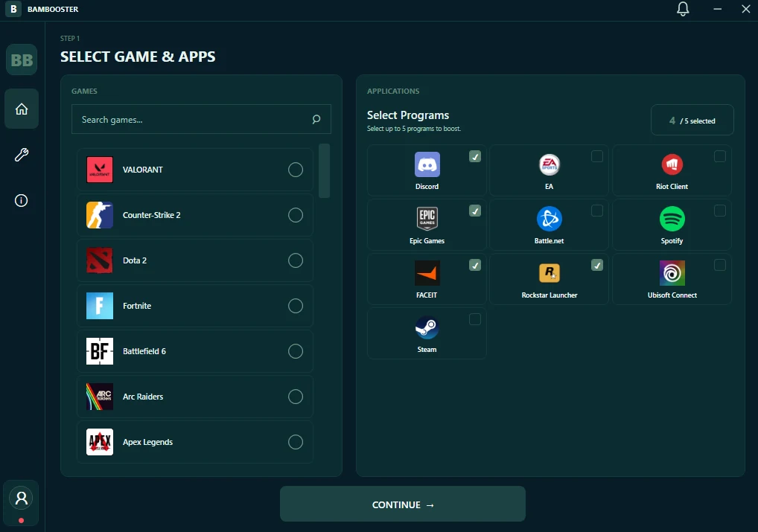Select the Arc Raiders radio button
This screenshot has width=758, height=532.
coord(296,397)
